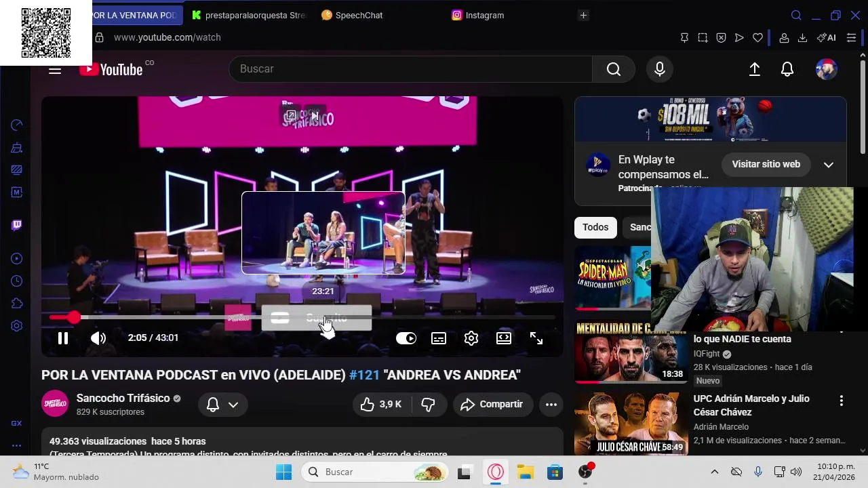Image resolution: width=868 pixels, height=488 pixels.
Task: Open History clock icon in sidebar
Action: pos(17,281)
